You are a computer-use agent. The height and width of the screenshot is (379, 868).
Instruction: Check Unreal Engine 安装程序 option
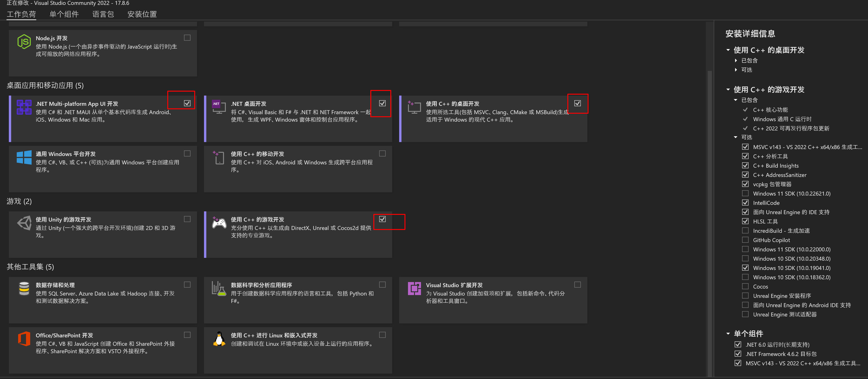745,296
